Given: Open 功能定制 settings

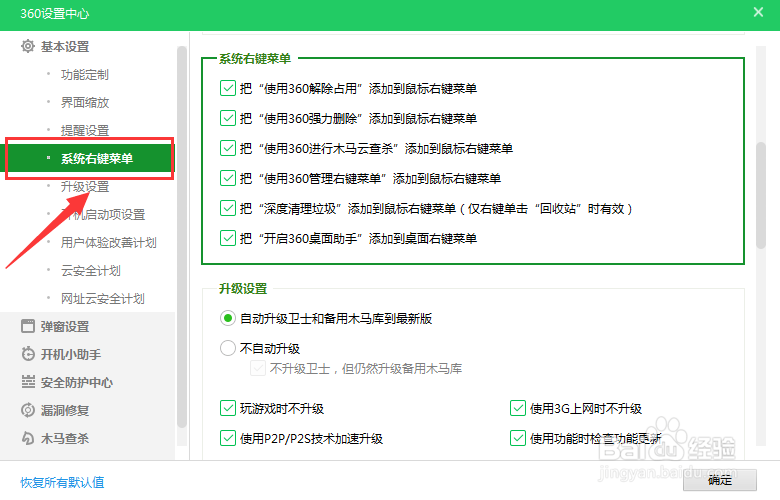Looking at the screenshot, I should (x=85, y=75).
